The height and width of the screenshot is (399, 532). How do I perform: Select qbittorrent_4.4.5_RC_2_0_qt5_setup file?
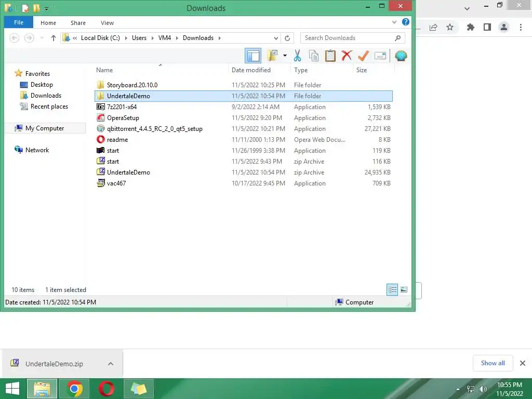tap(243, 129)
